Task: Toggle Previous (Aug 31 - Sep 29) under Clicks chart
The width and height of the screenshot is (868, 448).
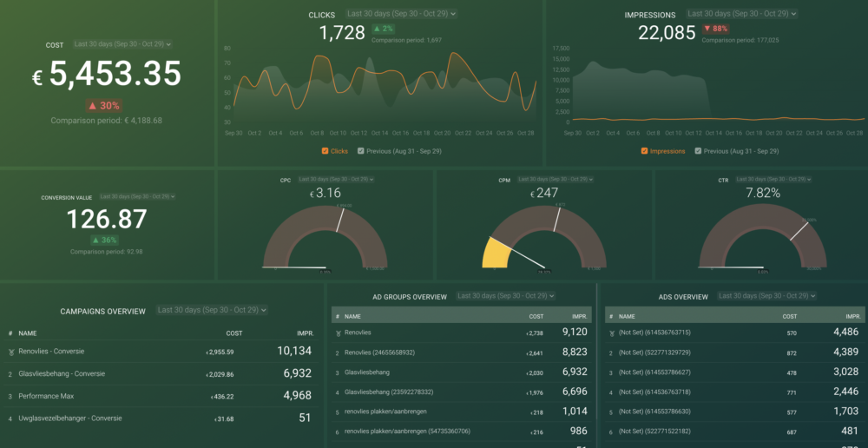Action: (x=361, y=150)
